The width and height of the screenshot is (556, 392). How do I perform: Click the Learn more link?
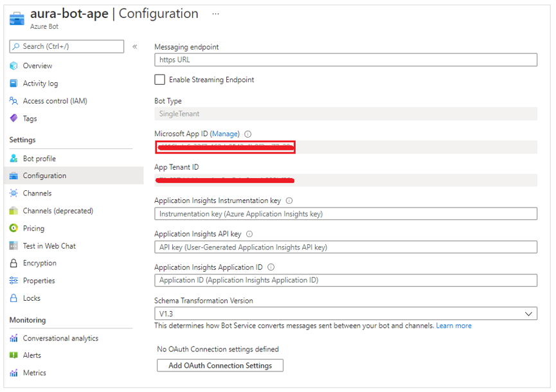tap(454, 326)
